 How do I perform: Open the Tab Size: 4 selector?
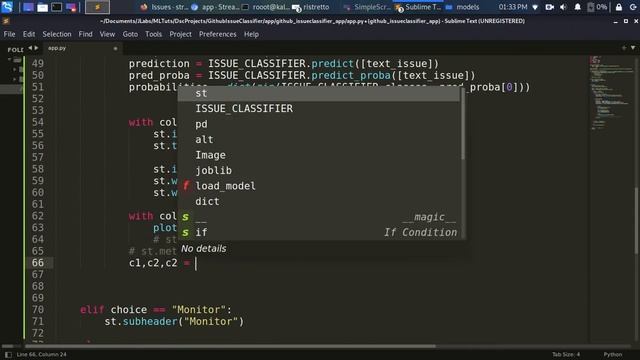click(566, 355)
